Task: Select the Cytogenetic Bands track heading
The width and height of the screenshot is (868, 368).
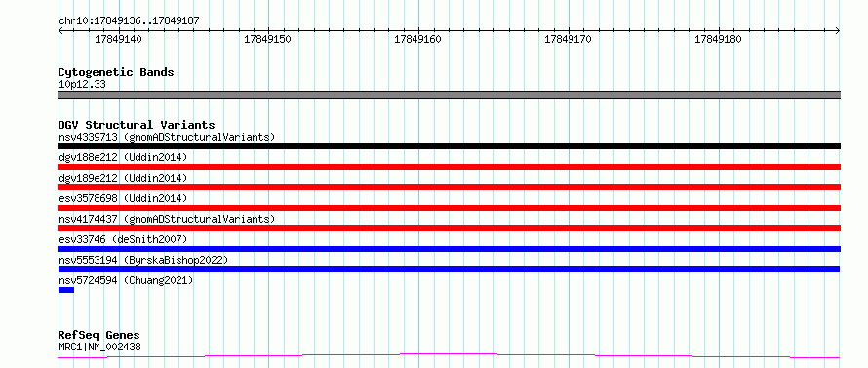Action: tap(116, 72)
